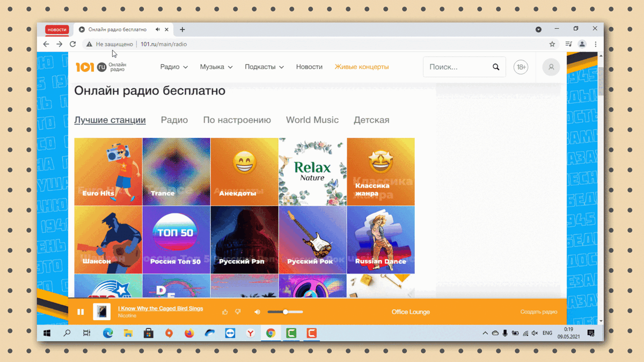Click the Office Lounge station name

coord(411,312)
